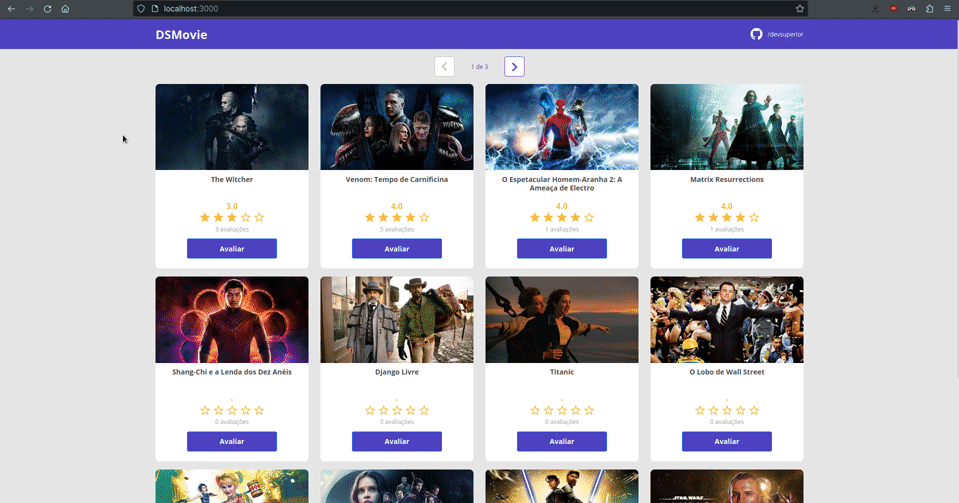Open the Lobo de Wall Street poster

727,319
